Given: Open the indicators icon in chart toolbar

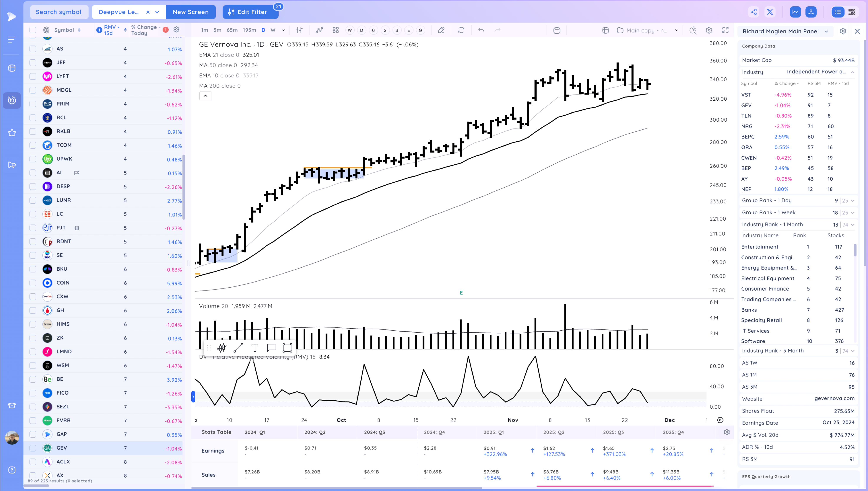Looking at the screenshot, I should coord(319,30).
